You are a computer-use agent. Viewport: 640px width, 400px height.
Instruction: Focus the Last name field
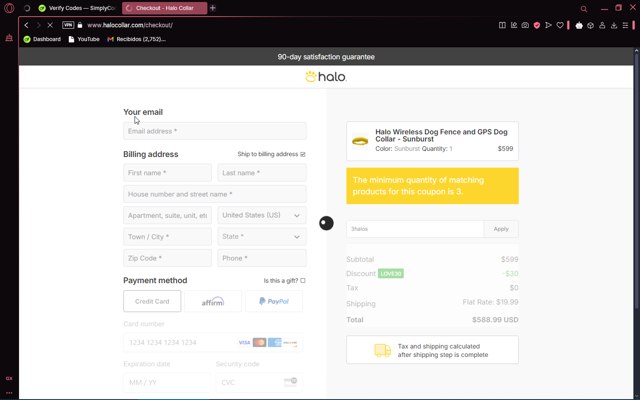click(x=262, y=173)
